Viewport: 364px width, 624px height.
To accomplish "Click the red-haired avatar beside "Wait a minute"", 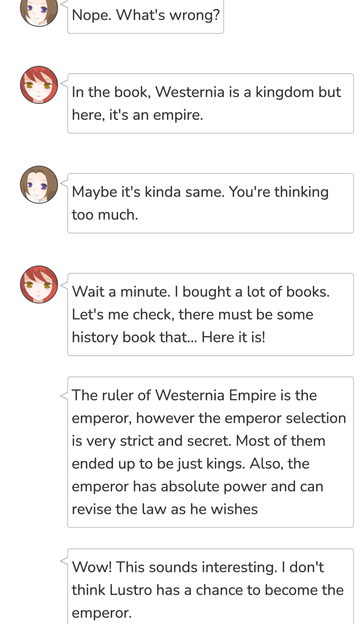I will tap(39, 284).
